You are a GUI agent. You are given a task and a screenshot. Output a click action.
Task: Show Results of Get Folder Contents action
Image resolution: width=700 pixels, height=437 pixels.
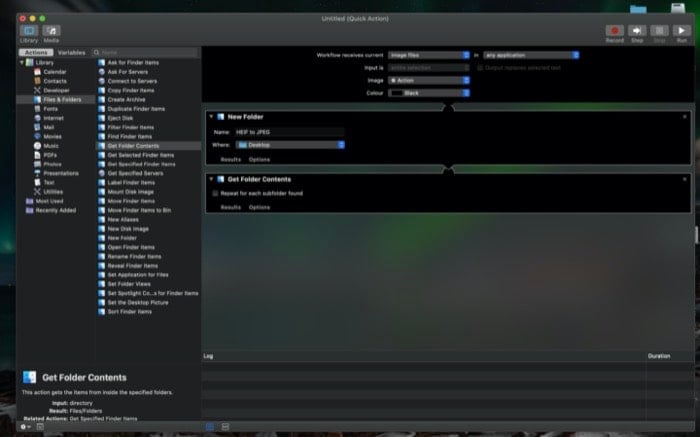tap(230, 207)
